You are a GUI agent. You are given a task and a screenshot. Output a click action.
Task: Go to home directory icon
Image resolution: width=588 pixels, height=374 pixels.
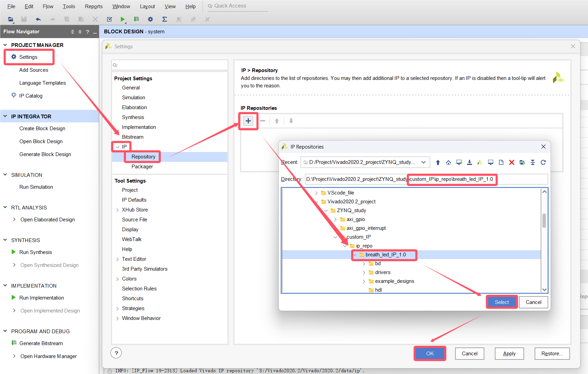[x=448, y=163]
